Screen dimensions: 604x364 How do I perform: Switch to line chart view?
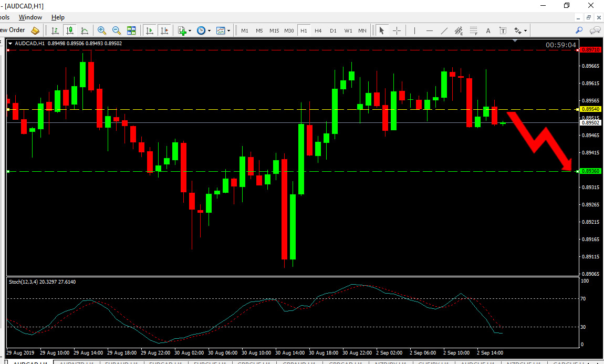tap(85, 30)
